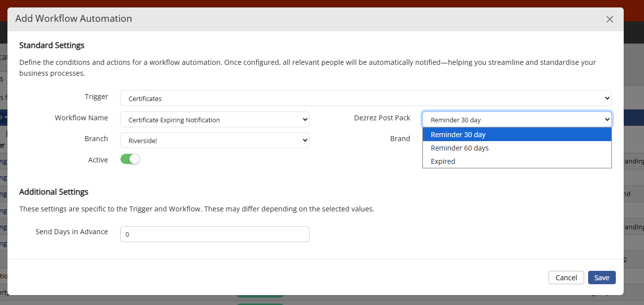Click the Send Days in Advance input field
Screen dimensions: 644x305
point(215,234)
